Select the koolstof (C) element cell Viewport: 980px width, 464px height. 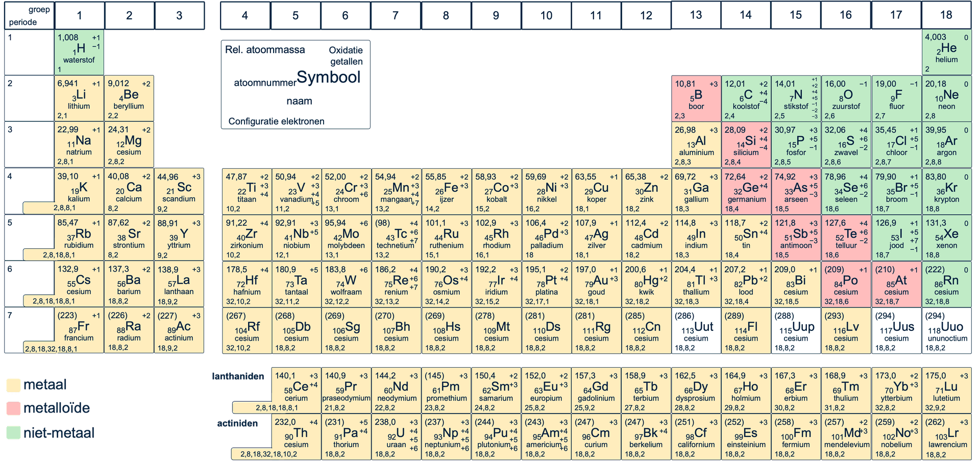[x=746, y=98]
